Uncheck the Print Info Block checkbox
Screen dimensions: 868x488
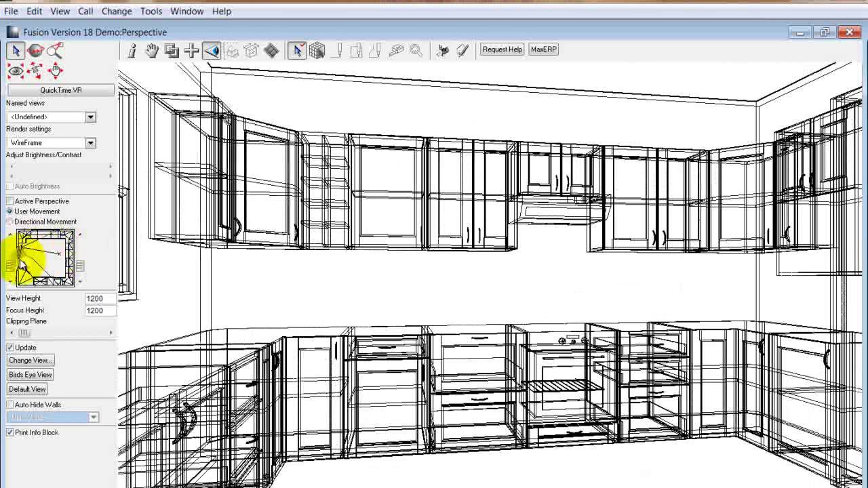10,432
